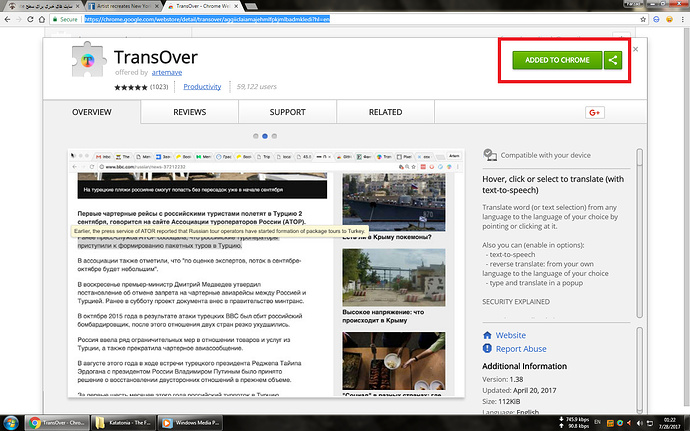Bookmark this page with the star
Image resolution: width=690 pixels, height=431 pixels.
click(643, 19)
